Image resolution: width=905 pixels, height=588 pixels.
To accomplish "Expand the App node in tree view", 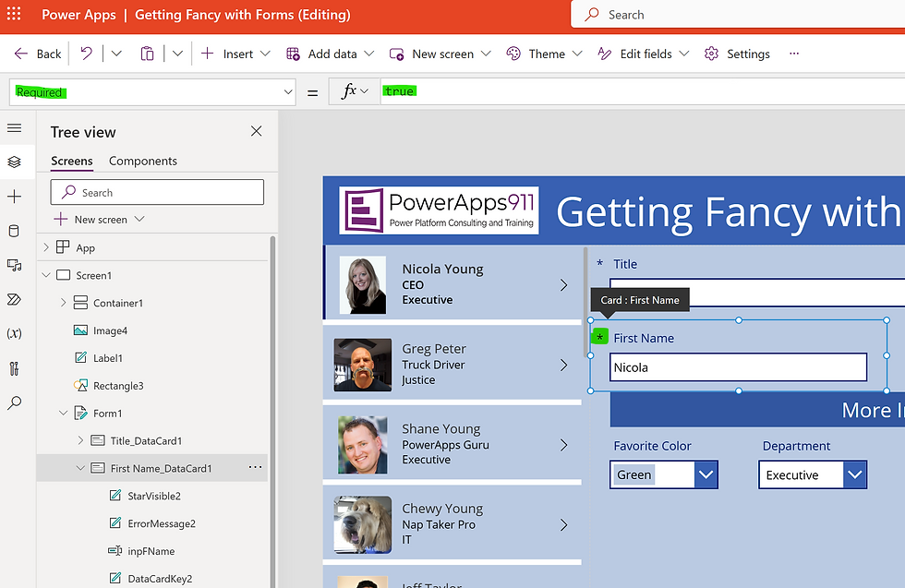I will point(46,247).
